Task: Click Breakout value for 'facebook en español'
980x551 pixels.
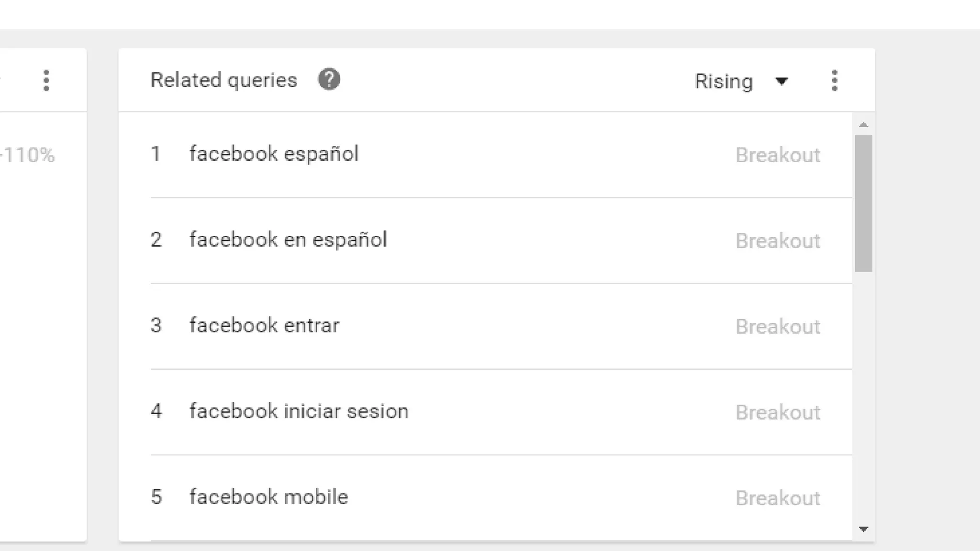Action: pos(778,241)
